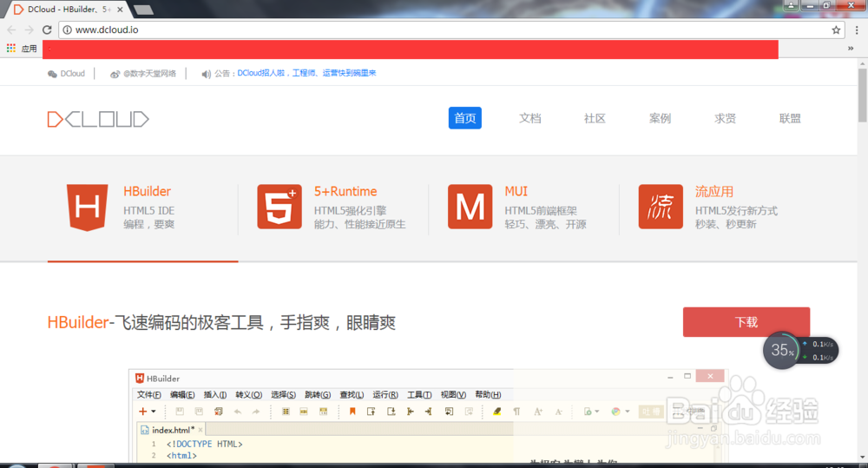868x468 pixels.
Task: Click the Weibo icon beside @数字天堂网络
Action: click(x=115, y=74)
